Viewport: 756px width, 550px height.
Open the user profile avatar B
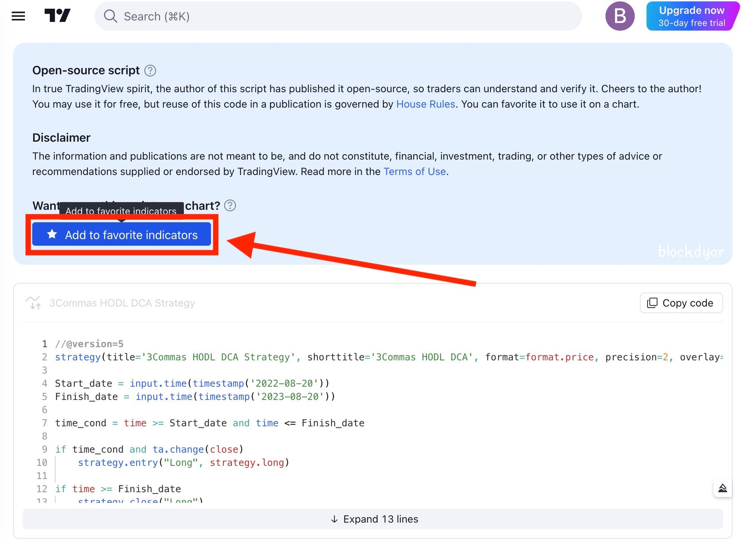[620, 16]
